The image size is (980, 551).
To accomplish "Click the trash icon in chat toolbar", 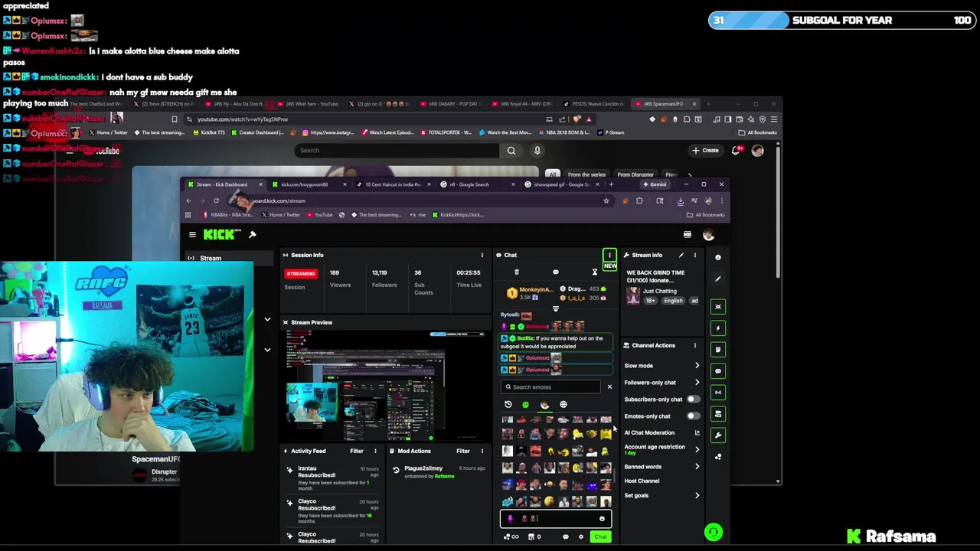I will (517, 272).
